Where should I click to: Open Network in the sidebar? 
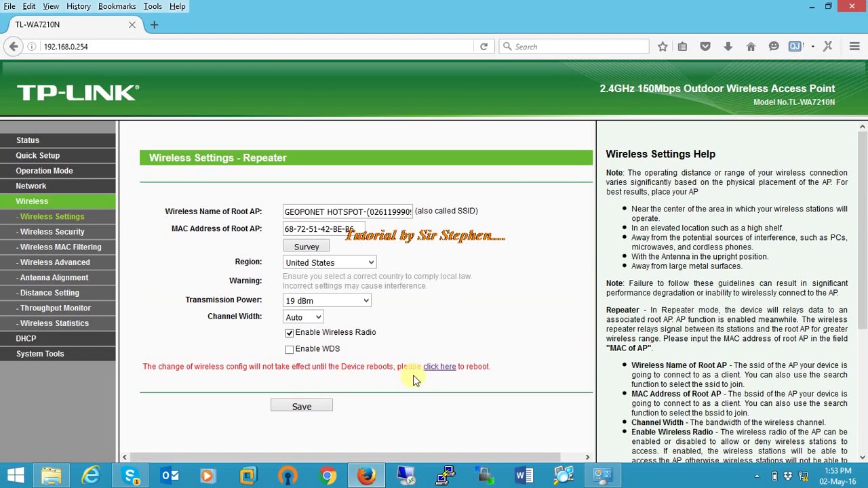coord(58,186)
